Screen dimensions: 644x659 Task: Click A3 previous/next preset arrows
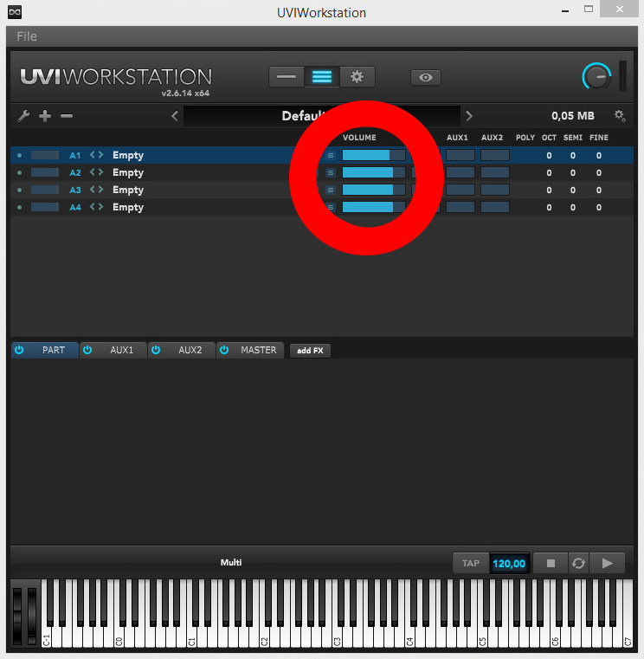[97, 190]
